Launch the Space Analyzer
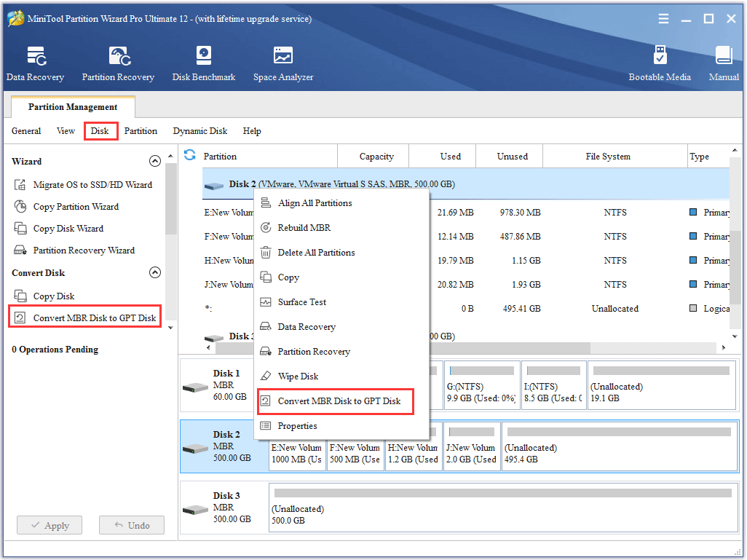This screenshot has width=747, height=560. [282, 63]
